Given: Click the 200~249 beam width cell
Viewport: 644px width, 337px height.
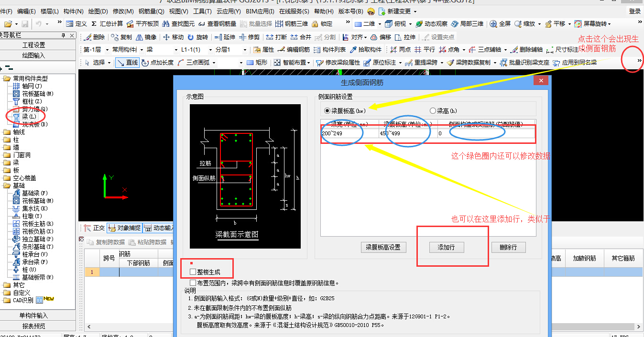Looking at the screenshot, I should (x=349, y=133).
